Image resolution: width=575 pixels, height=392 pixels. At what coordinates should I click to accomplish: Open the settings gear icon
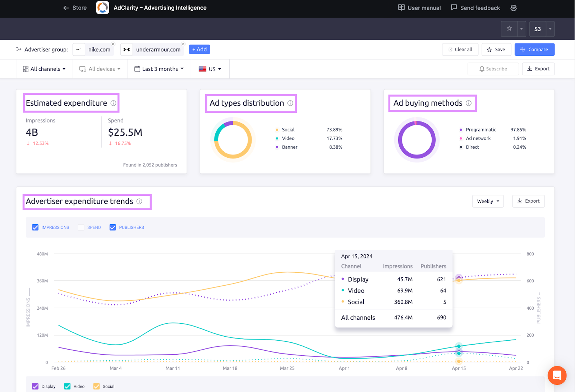pyautogui.click(x=514, y=8)
